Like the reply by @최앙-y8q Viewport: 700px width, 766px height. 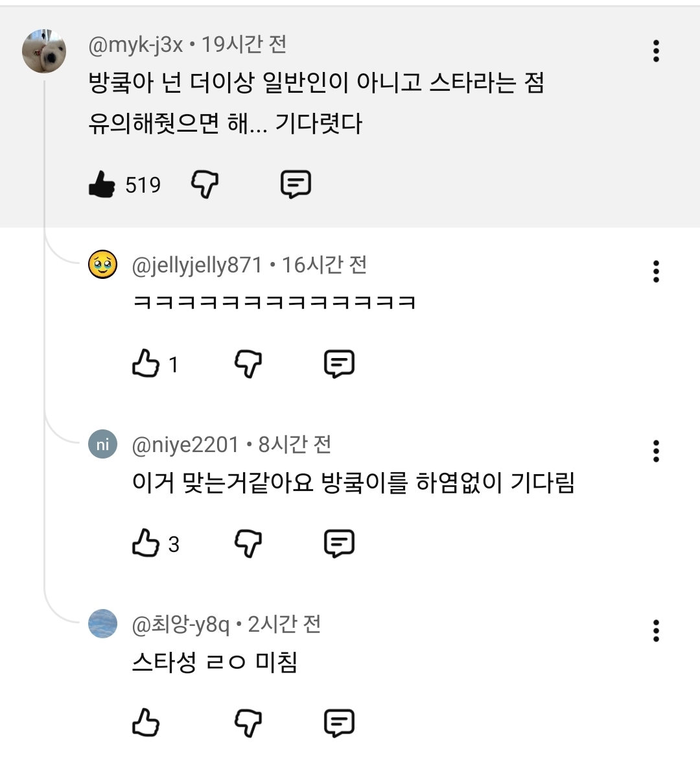coord(146,723)
